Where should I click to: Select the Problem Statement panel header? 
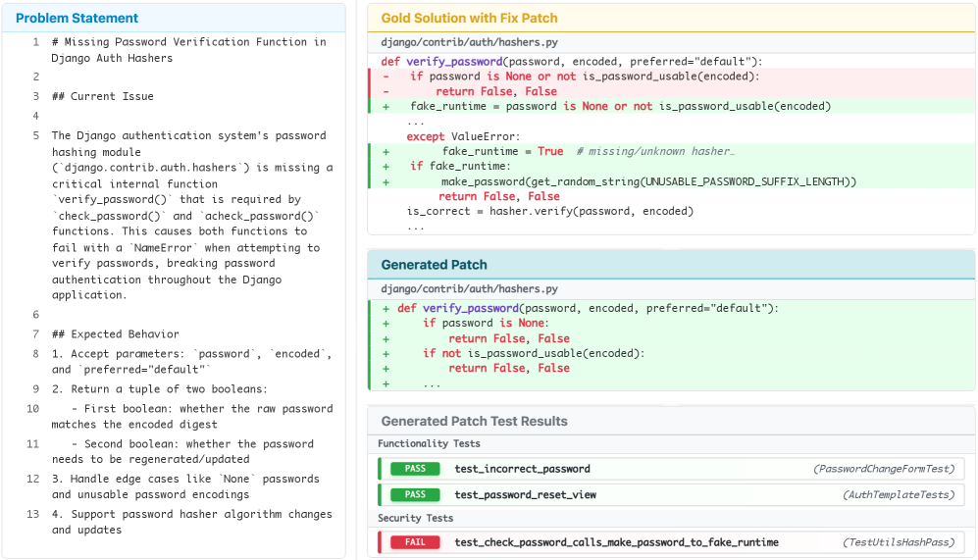click(x=77, y=18)
